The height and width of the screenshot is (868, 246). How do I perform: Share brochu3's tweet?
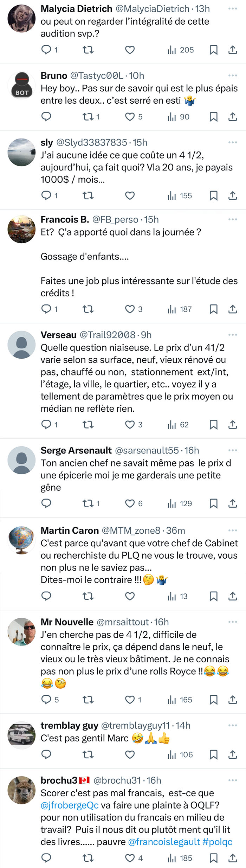tap(233, 858)
